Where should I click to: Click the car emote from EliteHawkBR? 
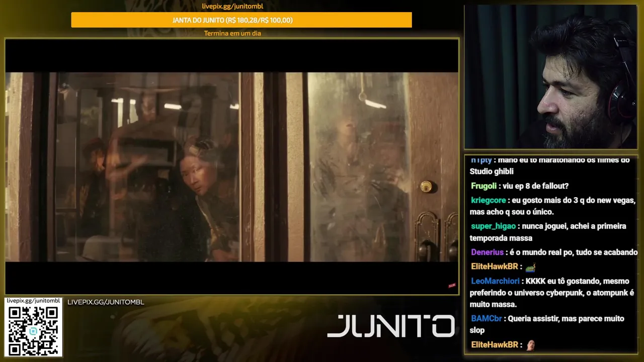(x=530, y=267)
